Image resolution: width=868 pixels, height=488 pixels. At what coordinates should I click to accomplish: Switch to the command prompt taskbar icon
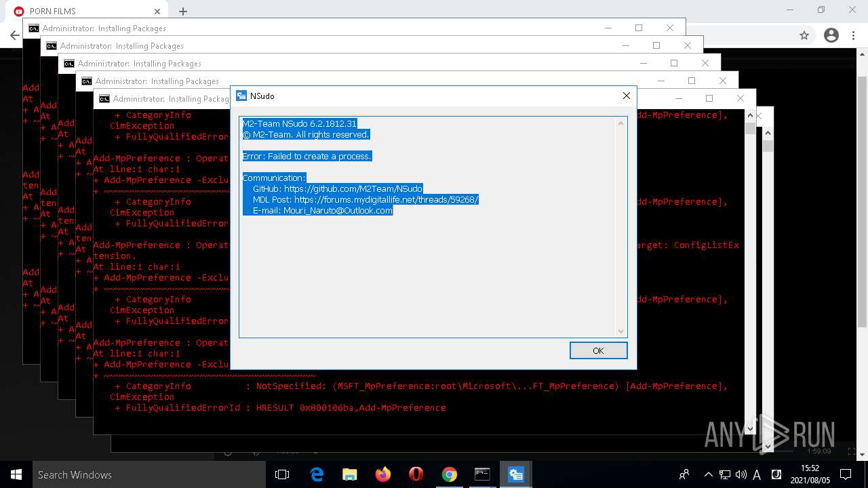pos(482,474)
